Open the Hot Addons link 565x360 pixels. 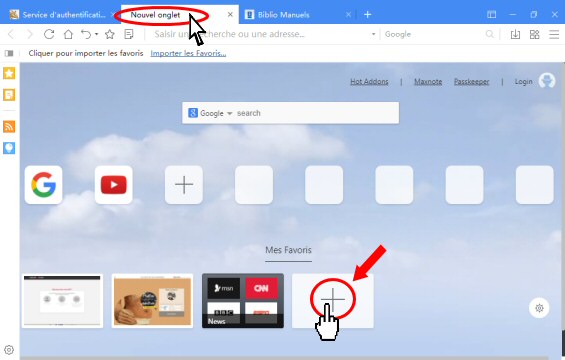tap(369, 82)
